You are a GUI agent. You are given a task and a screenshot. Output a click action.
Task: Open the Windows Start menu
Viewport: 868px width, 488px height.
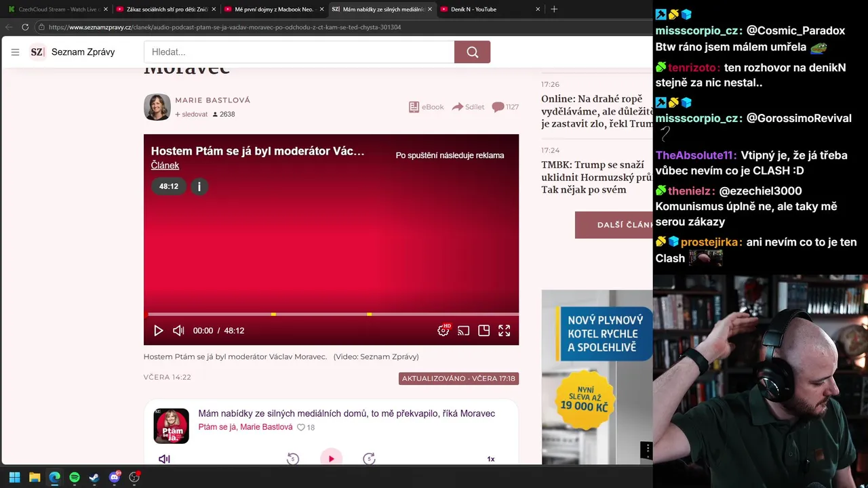click(14, 477)
